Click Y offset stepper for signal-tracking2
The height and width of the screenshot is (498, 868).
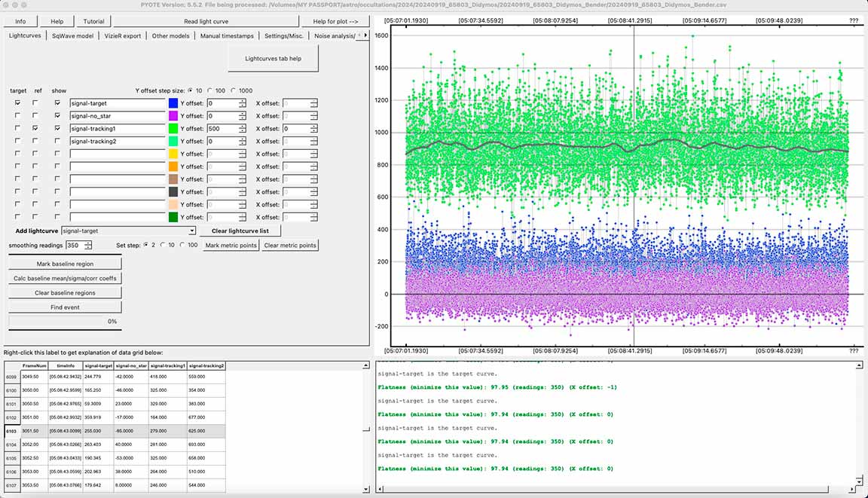243,141
